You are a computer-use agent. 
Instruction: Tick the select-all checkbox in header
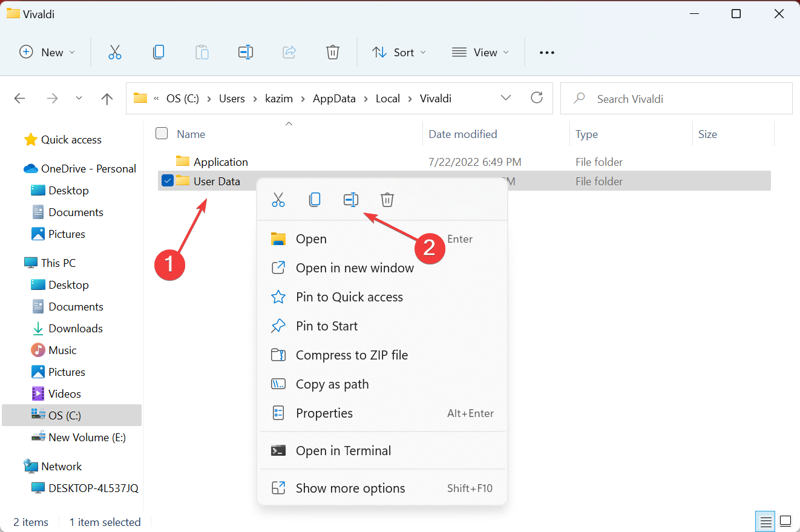(x=162, y=133)
